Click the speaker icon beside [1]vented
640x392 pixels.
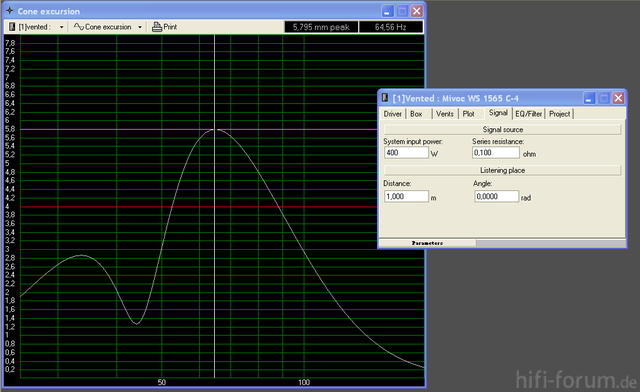pyautogui.click(x=12, y=27)
